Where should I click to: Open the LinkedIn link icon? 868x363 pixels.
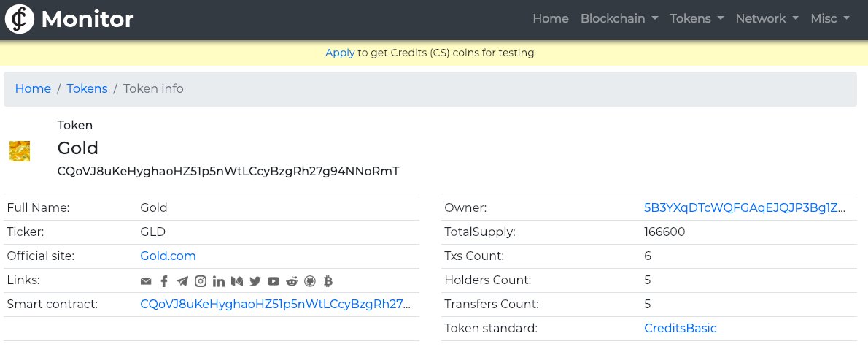click(219, 281)
